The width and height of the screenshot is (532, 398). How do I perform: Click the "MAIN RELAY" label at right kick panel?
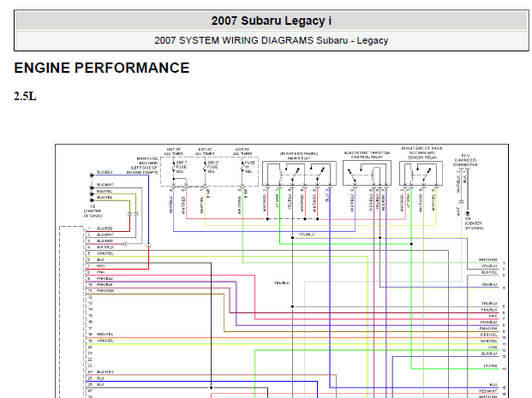[299, 158]
